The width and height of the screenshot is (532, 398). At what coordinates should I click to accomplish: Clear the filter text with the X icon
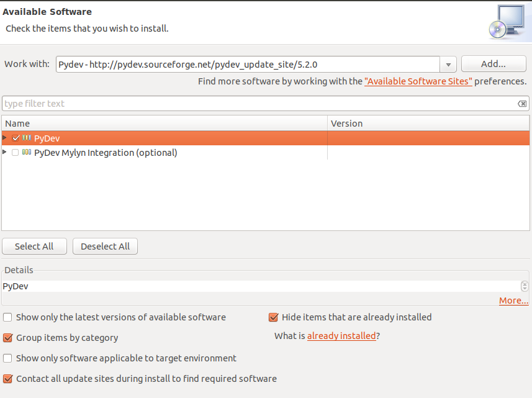pyautogui.click(x=522, y=104)
